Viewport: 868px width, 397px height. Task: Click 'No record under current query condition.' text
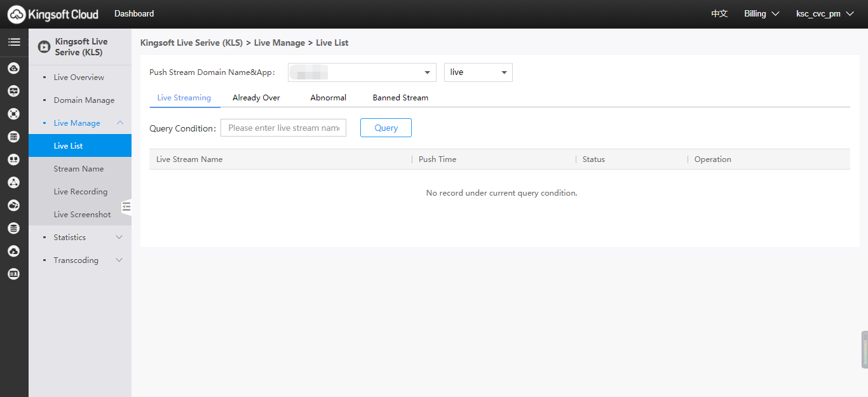[502, 193]
